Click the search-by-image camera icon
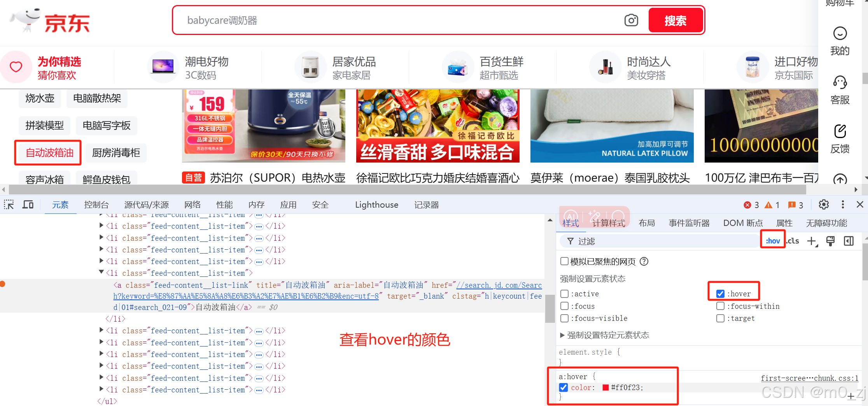The width and height of the screenshot is (868, 406). (631, 20)
